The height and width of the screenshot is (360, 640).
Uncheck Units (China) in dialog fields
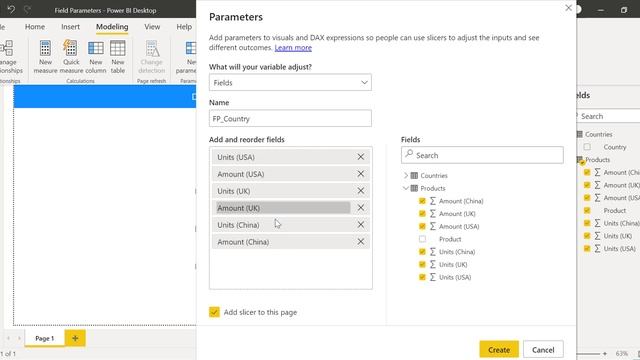click(422, 252)
